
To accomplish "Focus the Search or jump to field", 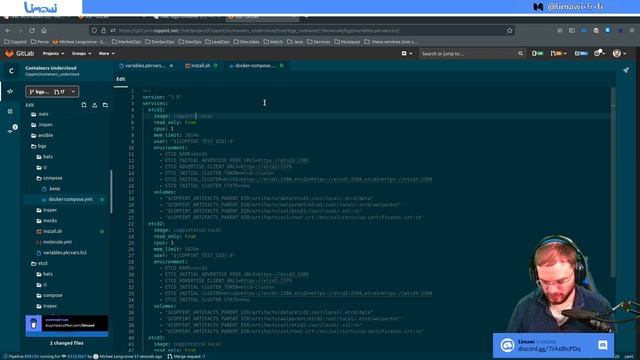I will tap(472, 53).
